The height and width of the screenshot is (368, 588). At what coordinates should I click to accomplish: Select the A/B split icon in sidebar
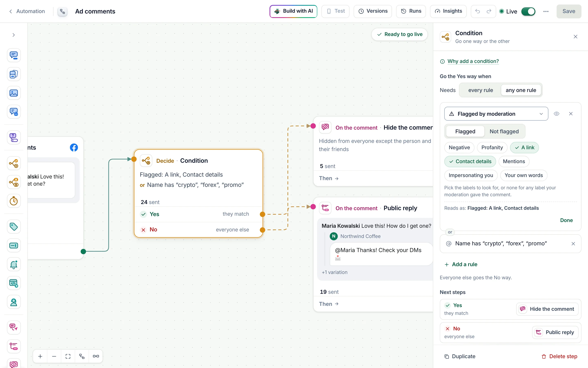14,182
